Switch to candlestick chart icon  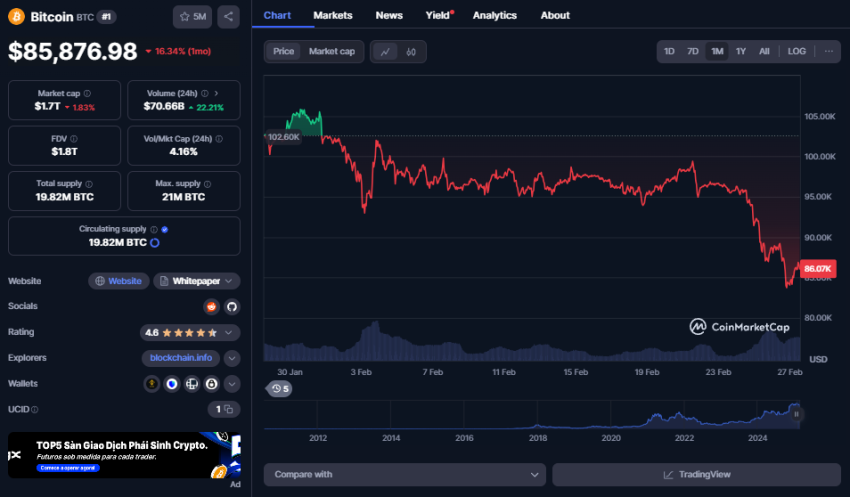tap(411, 52)
